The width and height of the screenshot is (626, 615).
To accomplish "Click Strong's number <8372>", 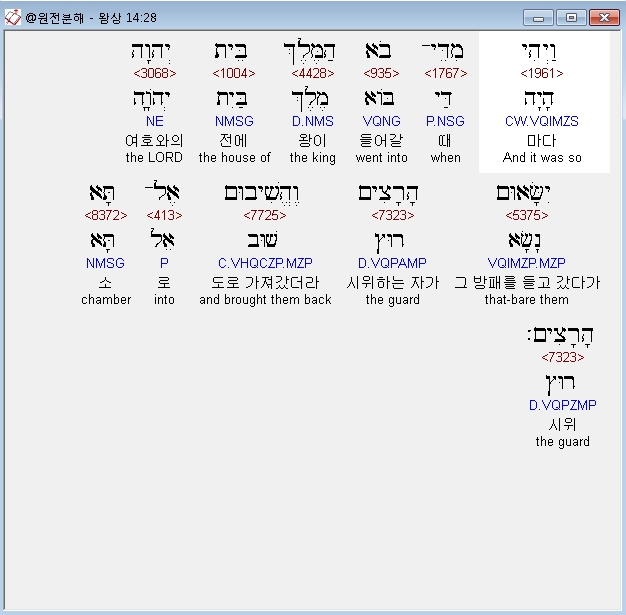I will tap(106, 216).
